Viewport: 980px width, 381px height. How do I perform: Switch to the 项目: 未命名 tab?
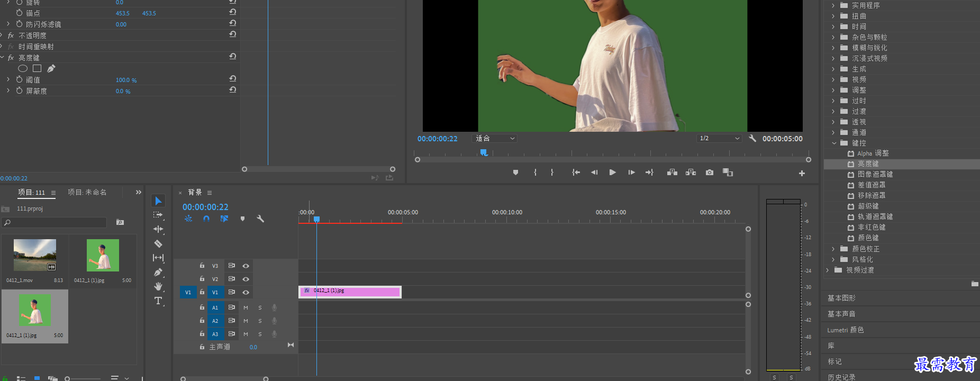click(x=87, y=193)
